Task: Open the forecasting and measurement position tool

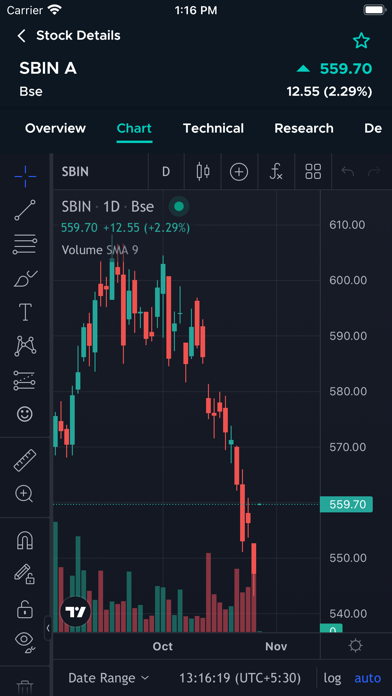Action: (25, 380)
